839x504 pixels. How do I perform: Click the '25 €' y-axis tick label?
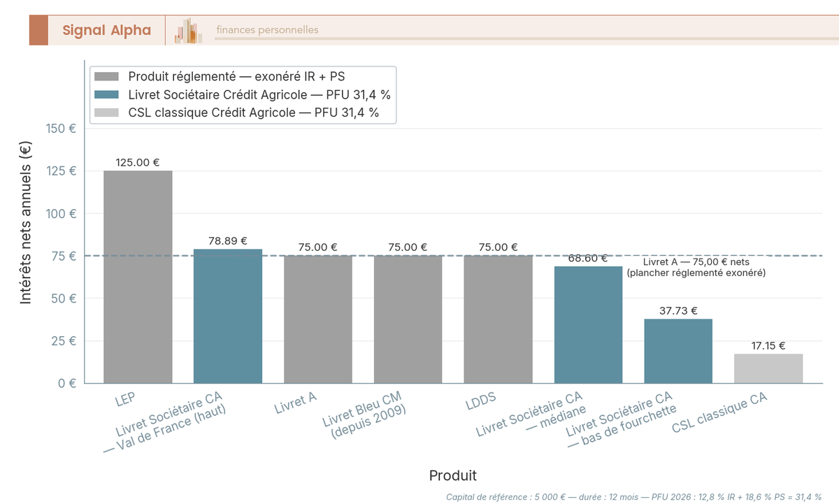[x=65, y=341]
